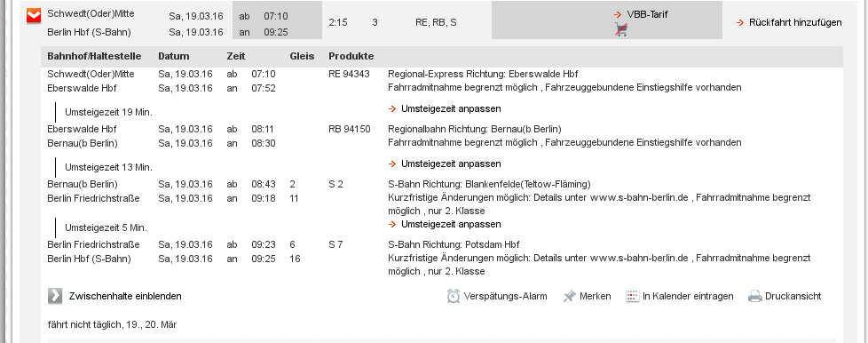Click the calendar icon for In Kalender eintragen
This screenshot has height=343, width=868.
pos(632,296)
